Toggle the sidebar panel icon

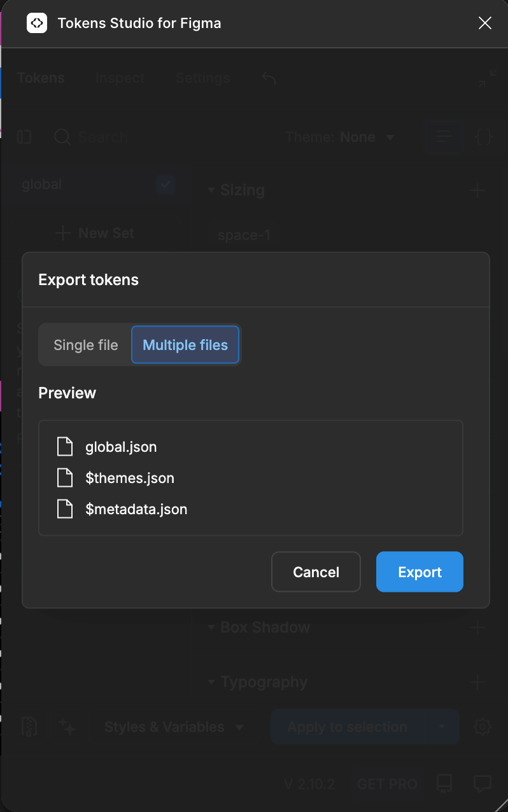(x=24, y=137)
